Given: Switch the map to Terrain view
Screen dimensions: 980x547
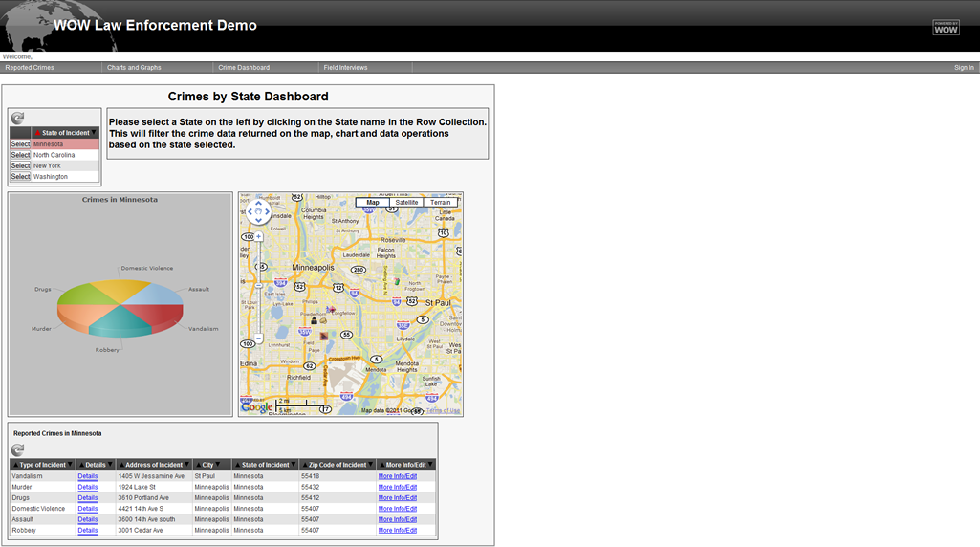Looking at the screenshot, I should point(440,203).
